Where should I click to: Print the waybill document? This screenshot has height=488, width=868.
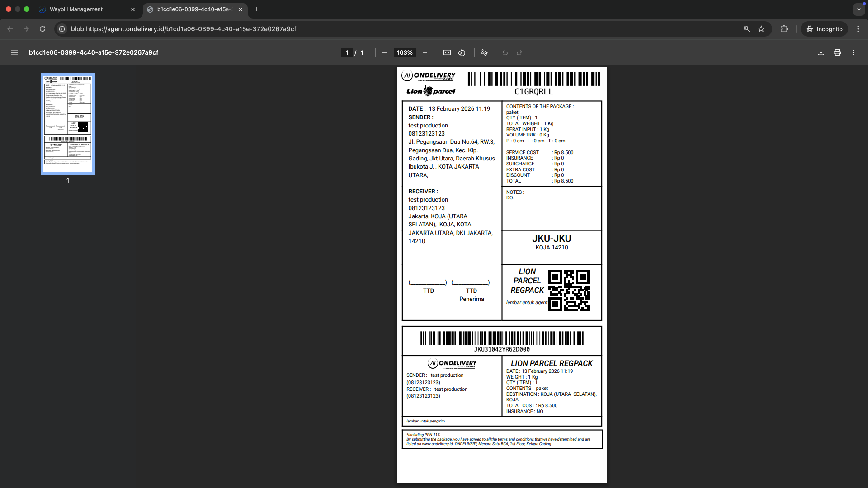pos(837,52)
